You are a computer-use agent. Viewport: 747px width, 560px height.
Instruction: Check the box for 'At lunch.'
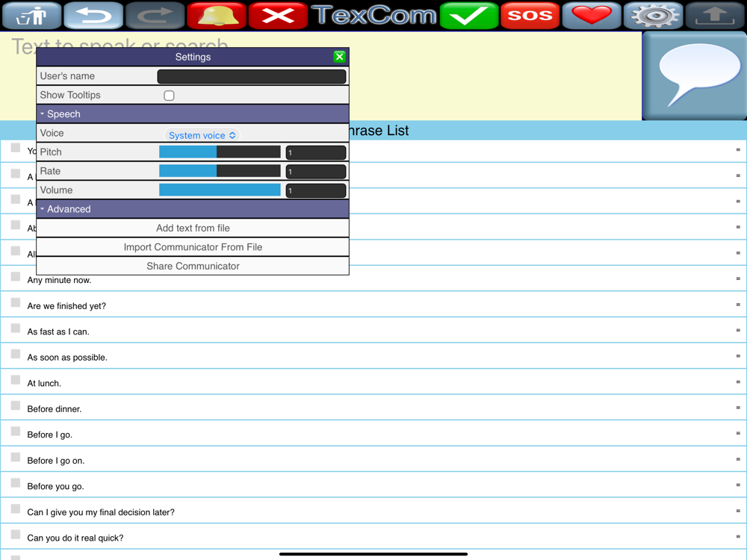16,379
